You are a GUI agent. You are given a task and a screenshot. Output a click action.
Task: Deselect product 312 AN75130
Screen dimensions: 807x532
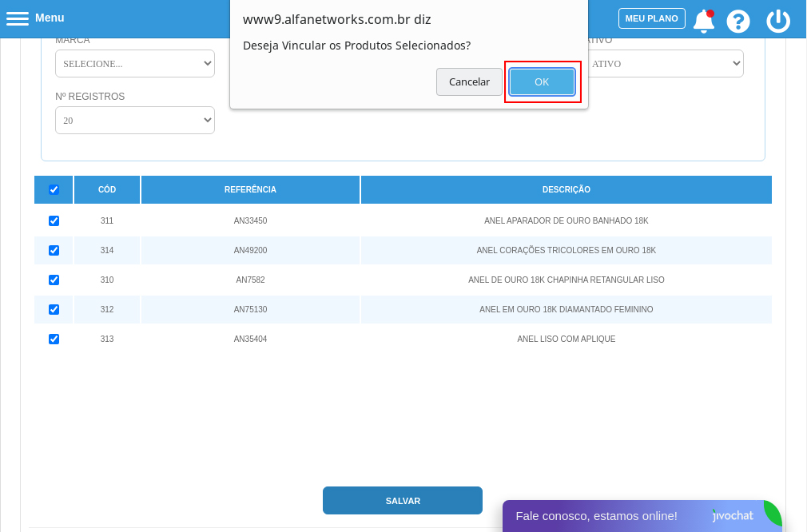53,309
